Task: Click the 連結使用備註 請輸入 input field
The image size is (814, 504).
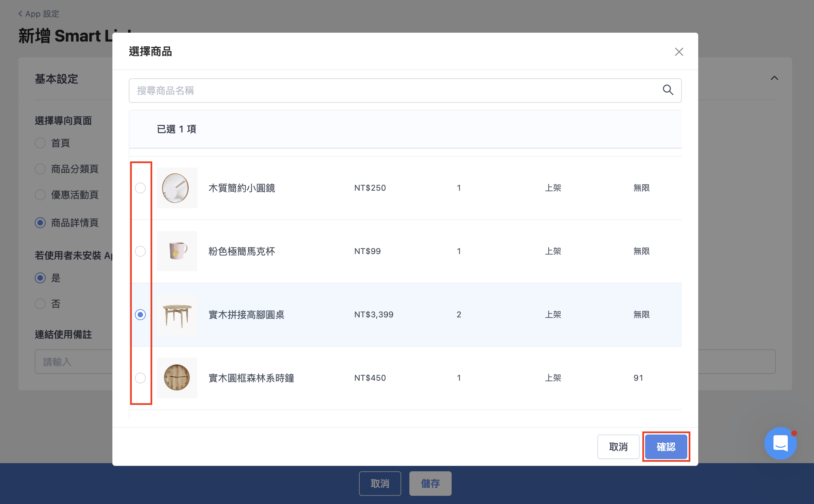Action: (74, 362)
